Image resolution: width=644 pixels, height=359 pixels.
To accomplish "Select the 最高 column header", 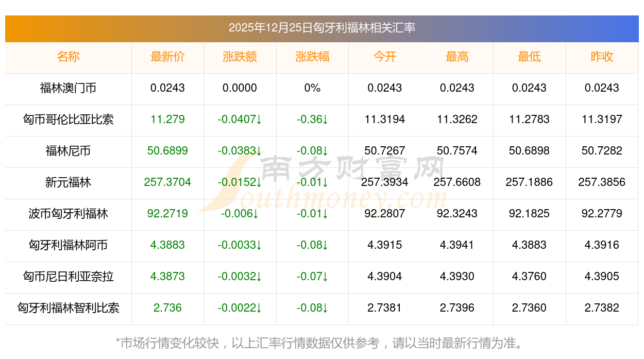I will pos(457,57).
